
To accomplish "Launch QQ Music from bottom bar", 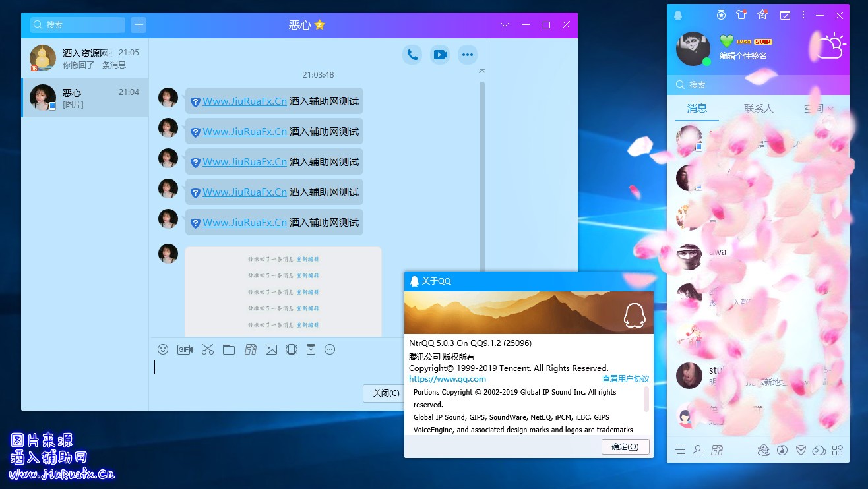I will [782, 450].
